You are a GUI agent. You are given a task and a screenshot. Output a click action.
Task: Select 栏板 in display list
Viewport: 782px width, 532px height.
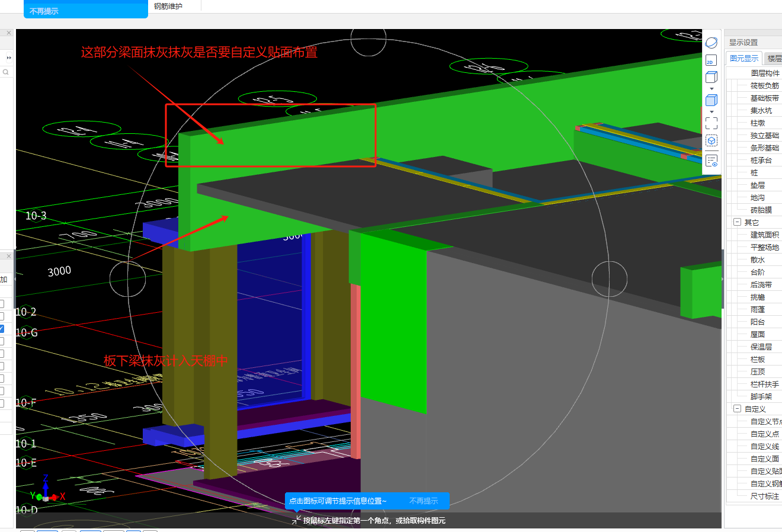(758, 359)
